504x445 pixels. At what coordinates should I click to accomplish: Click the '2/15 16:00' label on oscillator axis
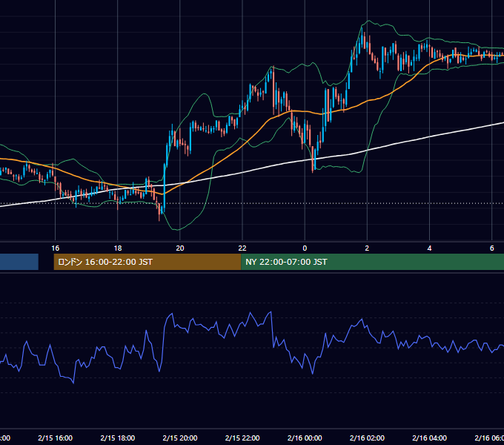pyautogui.click(x=56, y=438)
